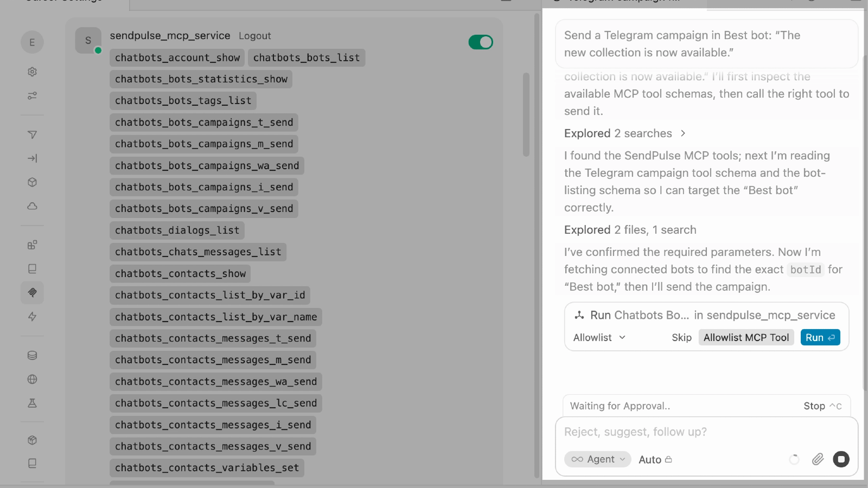Open the rules book sidebar icon

(x=32, y=269)
